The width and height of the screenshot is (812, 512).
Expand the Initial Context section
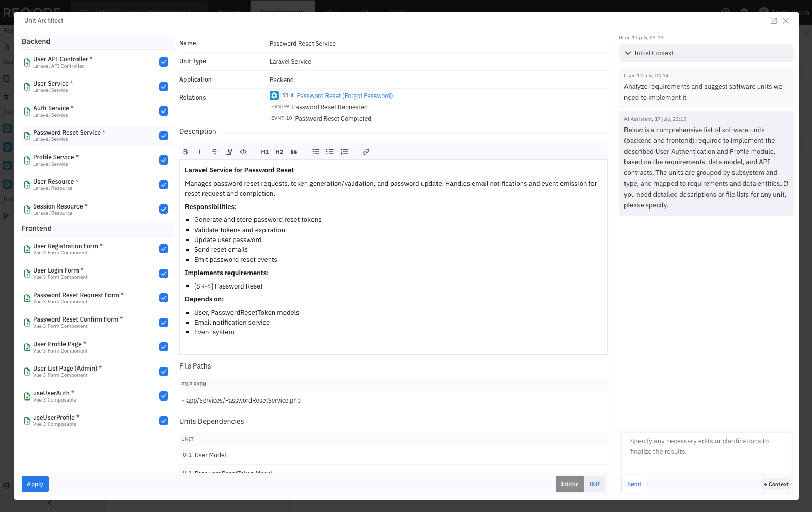click(706, 53)
